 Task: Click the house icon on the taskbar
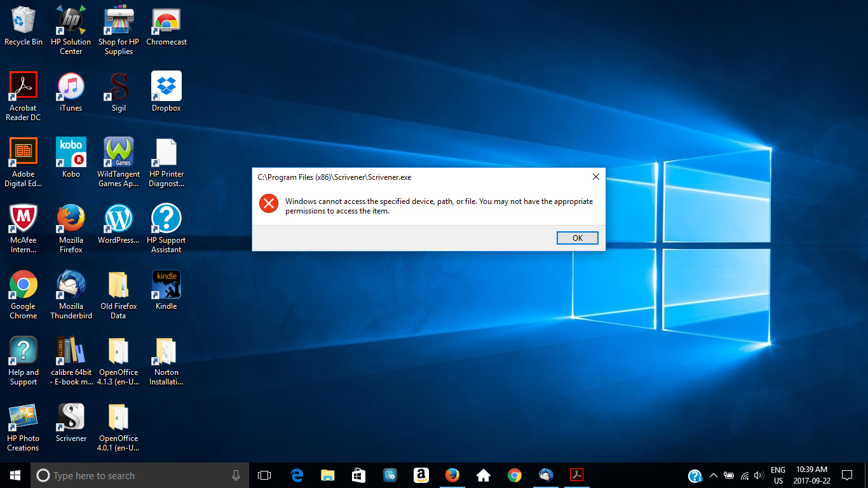tap(483, 475)
